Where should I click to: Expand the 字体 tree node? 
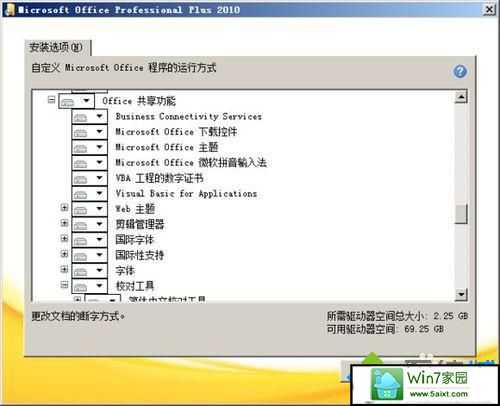pos(64,269)
